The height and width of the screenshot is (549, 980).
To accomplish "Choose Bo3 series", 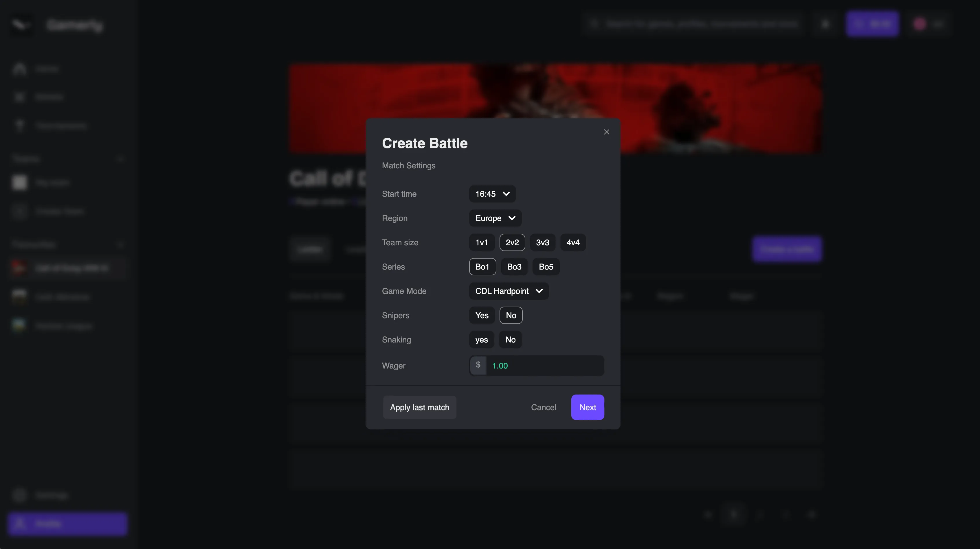I will (514, 267).
